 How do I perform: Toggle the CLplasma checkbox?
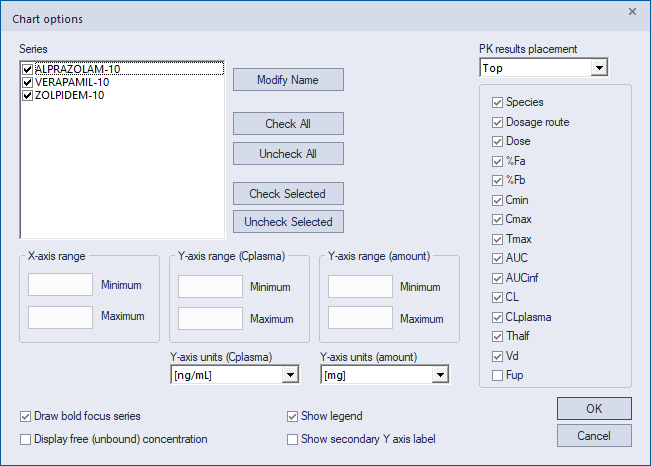coord(497,318)
